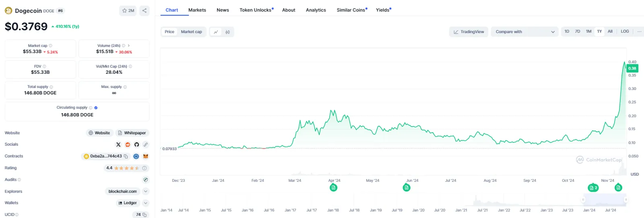Viewport: 644px width, 218px height.
Task: Open the Compare with dropdown
Action: coord(524,32)
